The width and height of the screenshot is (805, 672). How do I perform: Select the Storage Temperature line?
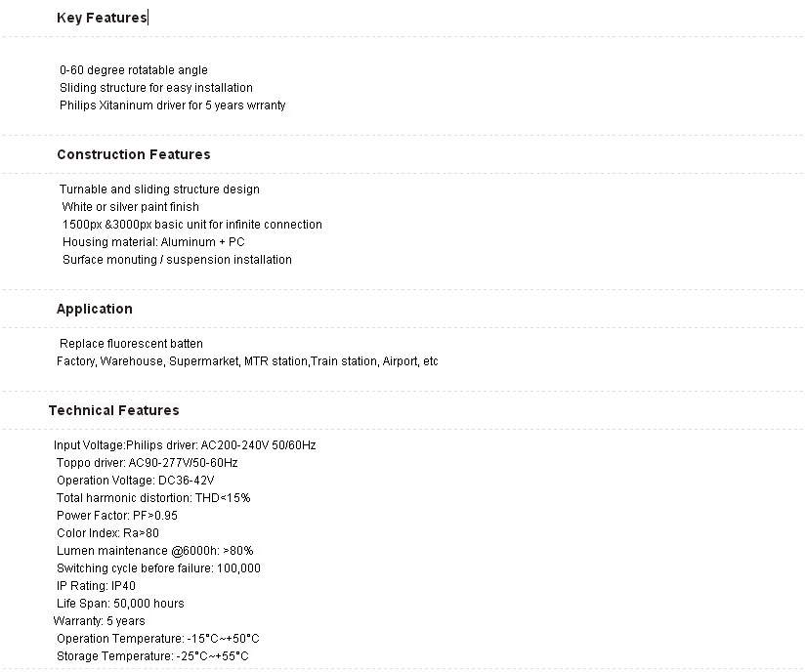(x=152, y=656)
